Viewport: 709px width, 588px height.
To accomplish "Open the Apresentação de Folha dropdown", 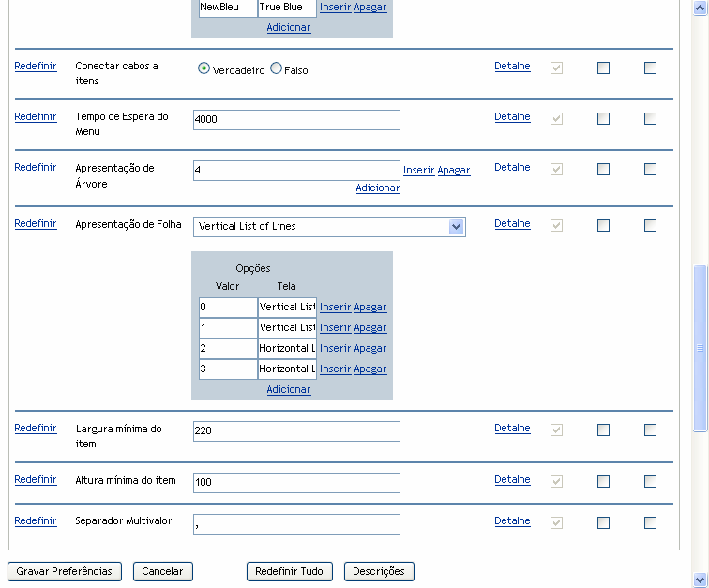I will 456,226.
